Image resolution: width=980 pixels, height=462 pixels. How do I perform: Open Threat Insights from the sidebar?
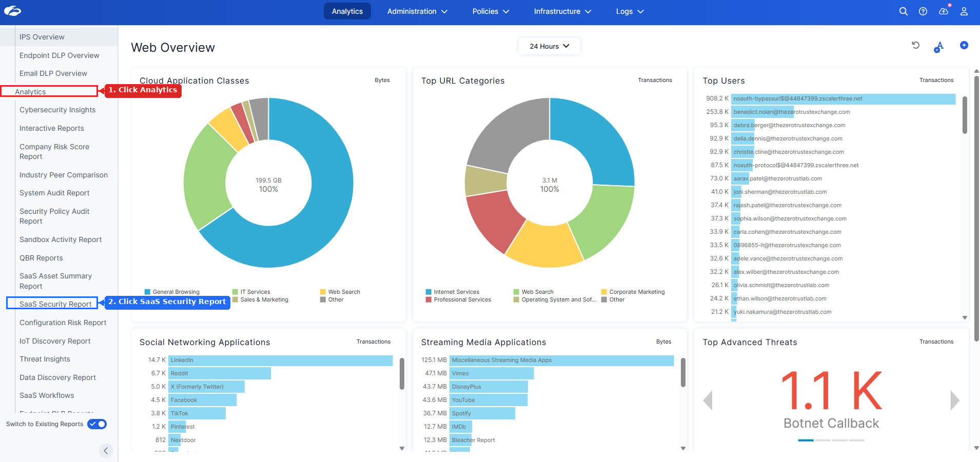[45, 359]
